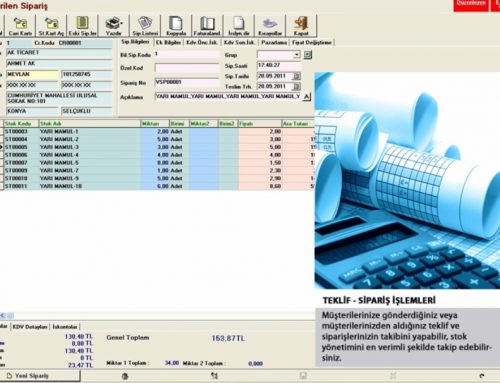Select row ST00003 YARI MAMUL-1

[x=158, y=132]
